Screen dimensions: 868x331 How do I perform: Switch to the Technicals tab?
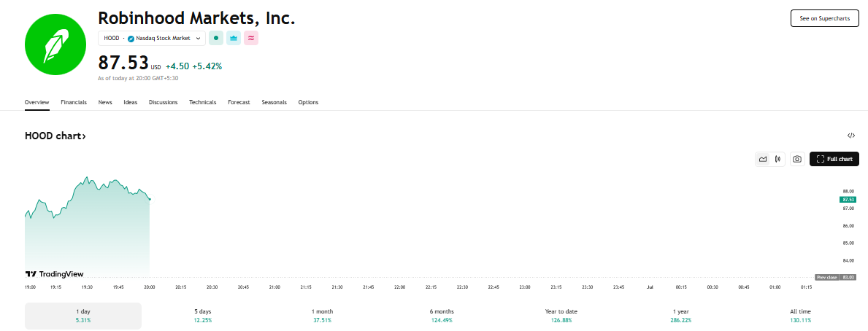[x=203, y=102]
